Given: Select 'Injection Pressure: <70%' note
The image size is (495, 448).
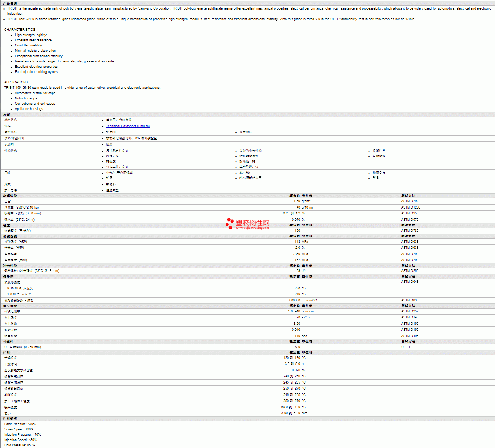Looking at the screenshot, I should pyautogui.click(x=23, y=435).
